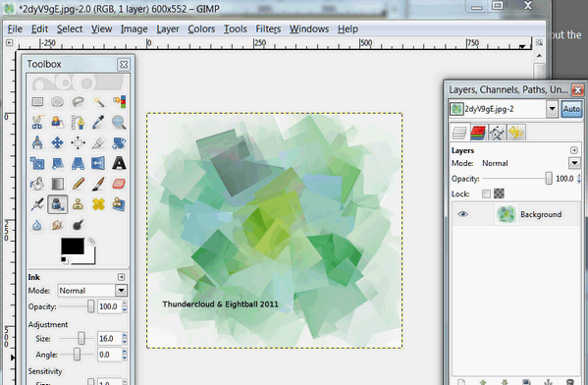Select the Measure compass tool
This screenshot has height=385, width=588.
pos(37,143)
